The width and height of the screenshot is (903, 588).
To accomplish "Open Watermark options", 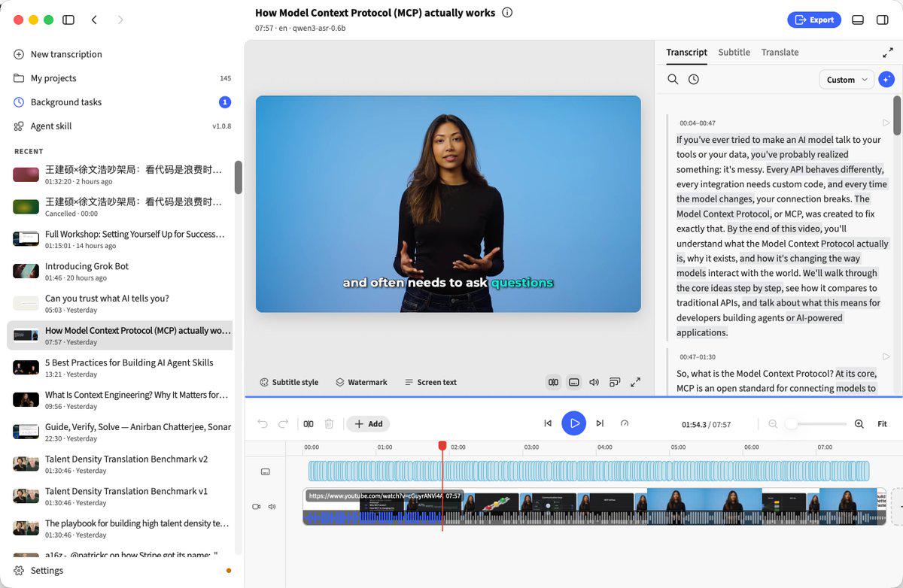I will click(x=361, y=382).
